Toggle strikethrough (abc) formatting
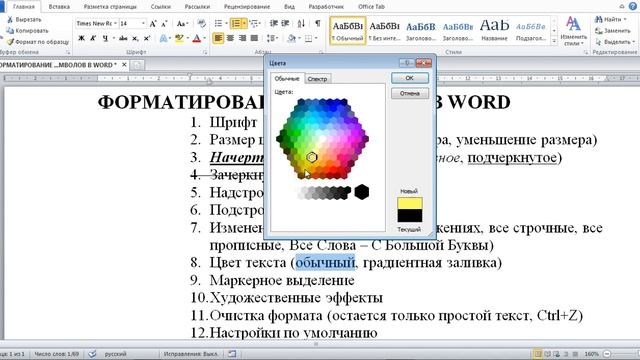 click(x=123, y=38)
